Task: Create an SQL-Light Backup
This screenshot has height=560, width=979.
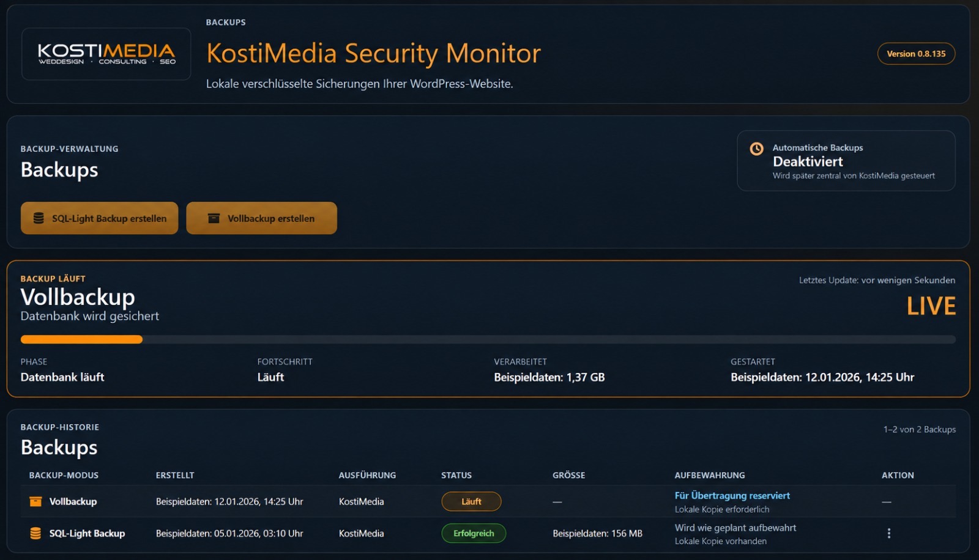Action: (99, 218)
